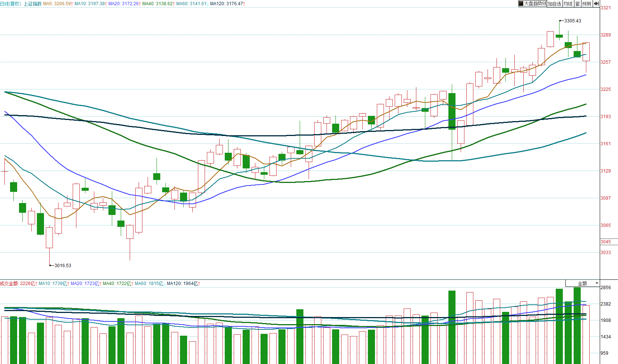Click the 窗 window button
The image size is (618, 364).
point(577,4)
